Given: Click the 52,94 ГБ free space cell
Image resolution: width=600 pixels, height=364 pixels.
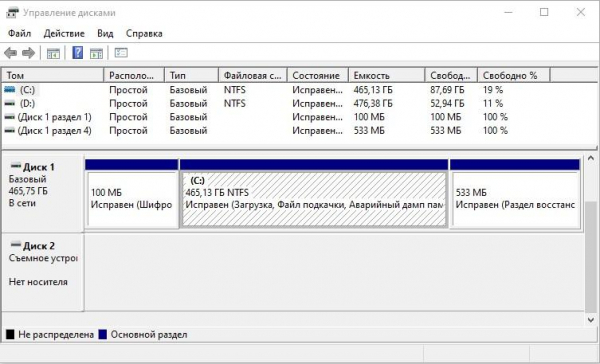Looking at the screenshot, I should 447,103.
